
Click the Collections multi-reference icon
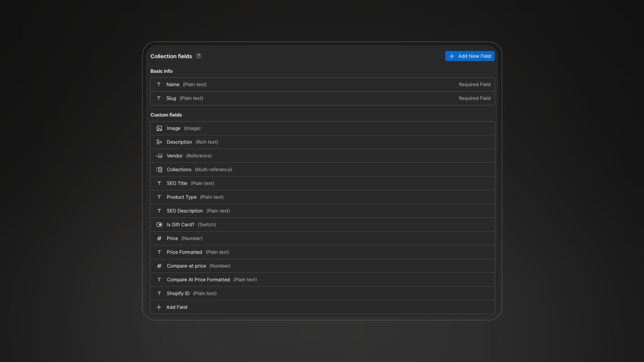point(159,170)
